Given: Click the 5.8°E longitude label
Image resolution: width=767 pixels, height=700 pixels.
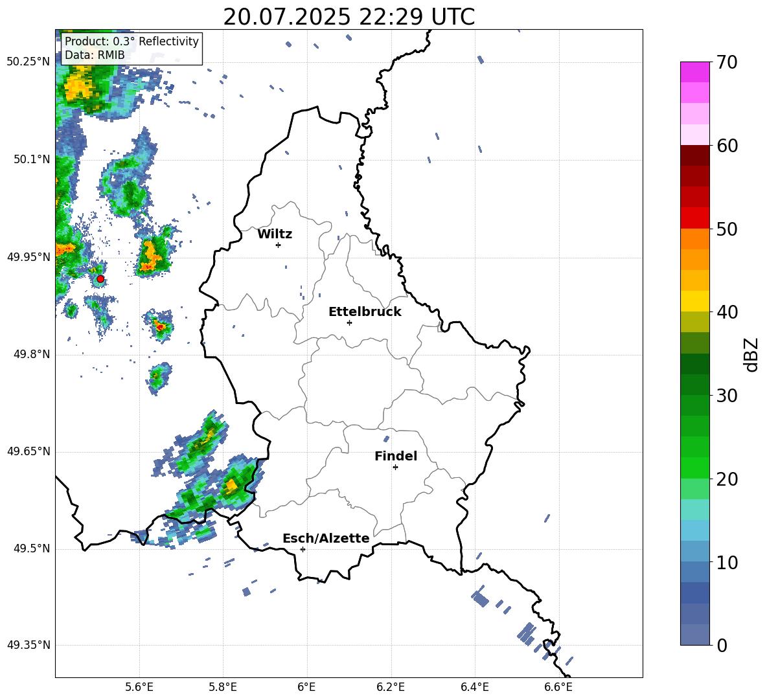Looking at the screenshot, I should pos(223,688).
